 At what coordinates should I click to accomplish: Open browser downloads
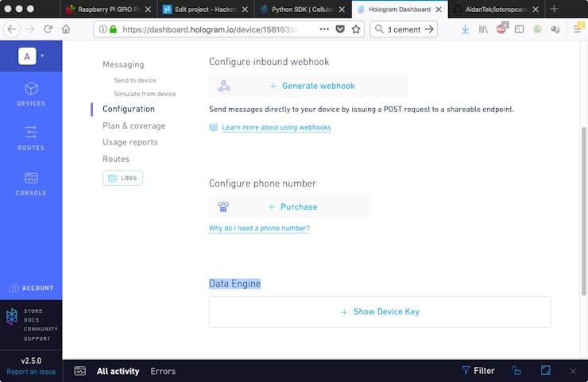(x=465, y=29)
